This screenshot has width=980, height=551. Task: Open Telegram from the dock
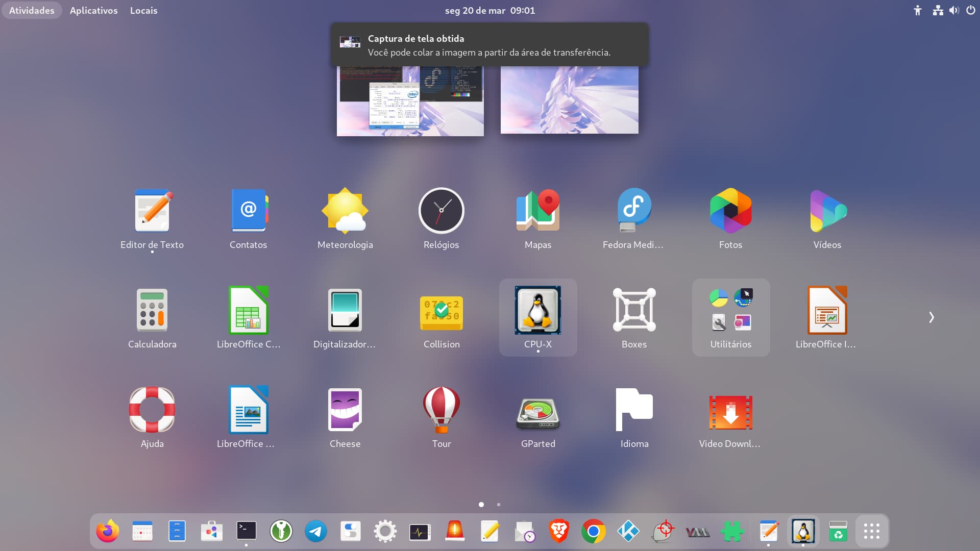[x=316, y=532]
